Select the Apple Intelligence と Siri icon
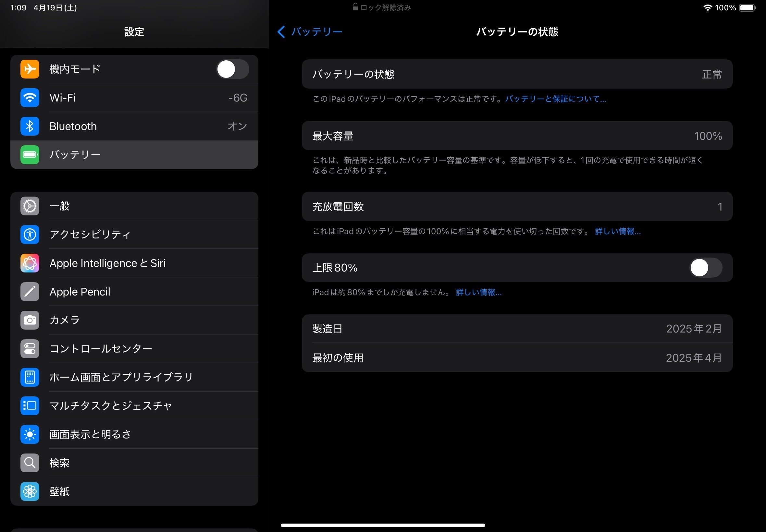 coord(30,263)
